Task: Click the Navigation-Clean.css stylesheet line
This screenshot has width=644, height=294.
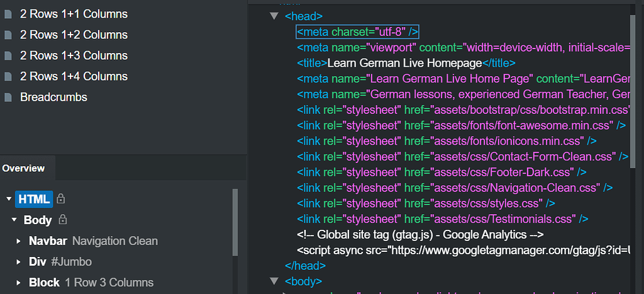Action: [x=455, y=188]
